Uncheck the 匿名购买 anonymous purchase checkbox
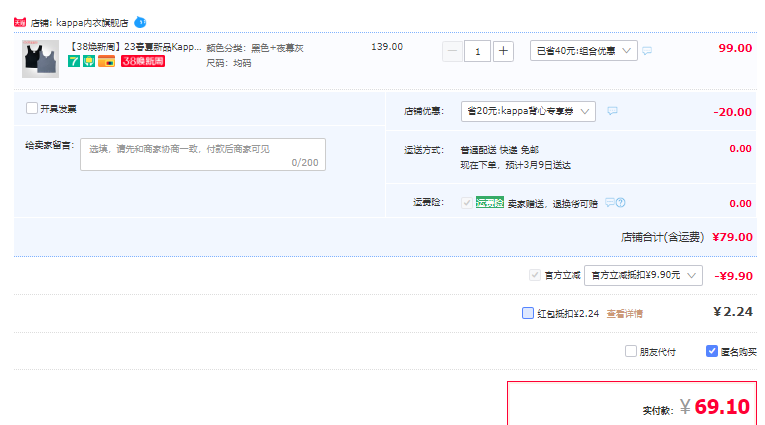This screenshot has height=425, width=765. tap(712, 351)
